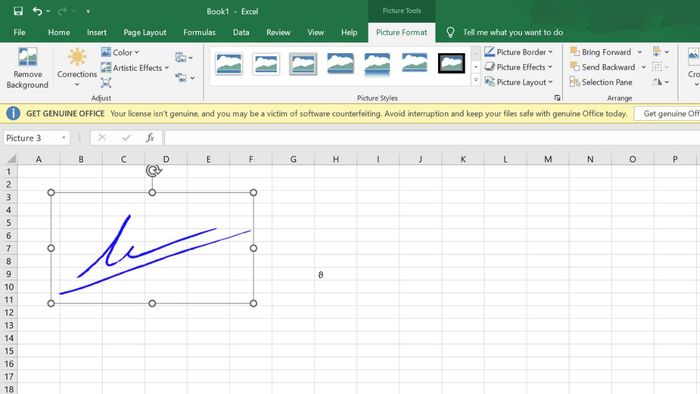Click the rotation handle above the picture
The height and width of the screenshot is (394, 700).
[153, 170]
